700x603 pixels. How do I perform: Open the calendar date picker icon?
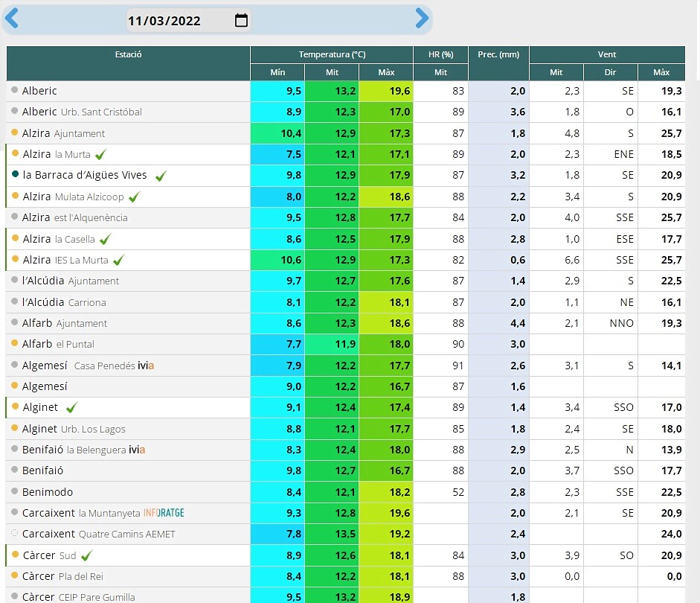[x=241, y=20]
